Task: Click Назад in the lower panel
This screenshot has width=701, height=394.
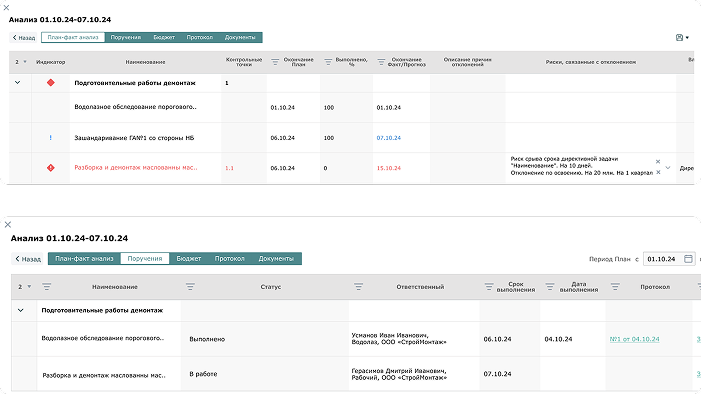Action: click(28, 259)
